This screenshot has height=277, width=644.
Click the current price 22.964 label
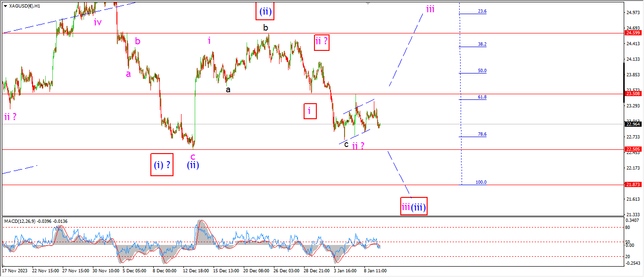click(x=632, y=124)
